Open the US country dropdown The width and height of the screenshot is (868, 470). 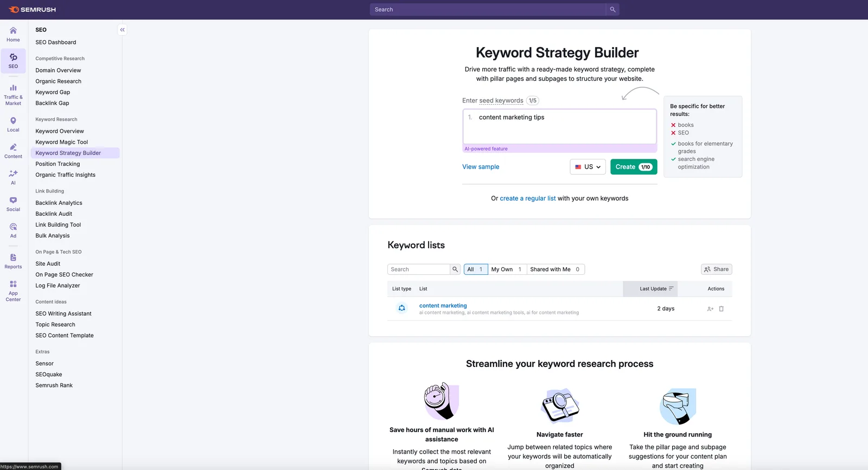tap(588, 167)
